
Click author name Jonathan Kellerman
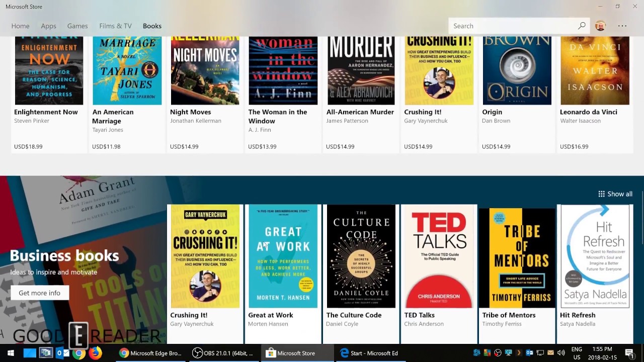coord(196,121)
